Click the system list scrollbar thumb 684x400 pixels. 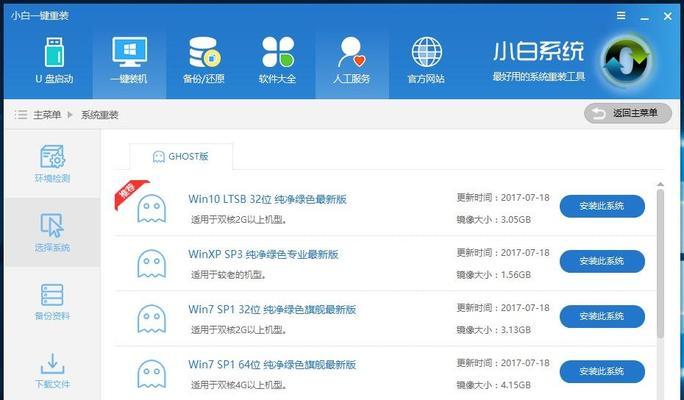tap(660, 263)
